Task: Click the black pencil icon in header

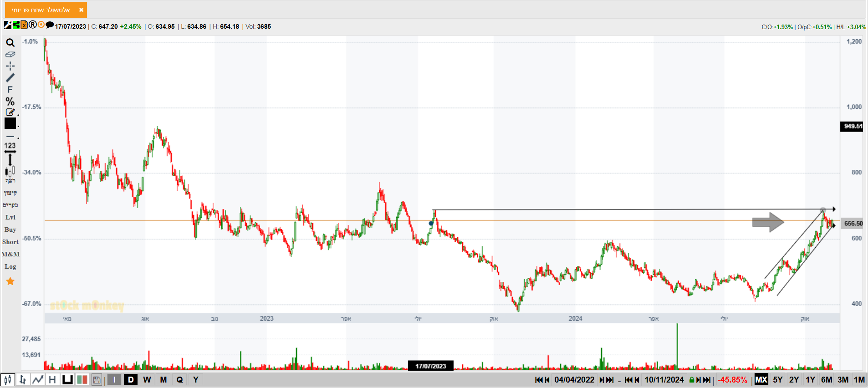Action: pyautogui.click(x=8, y=25)
